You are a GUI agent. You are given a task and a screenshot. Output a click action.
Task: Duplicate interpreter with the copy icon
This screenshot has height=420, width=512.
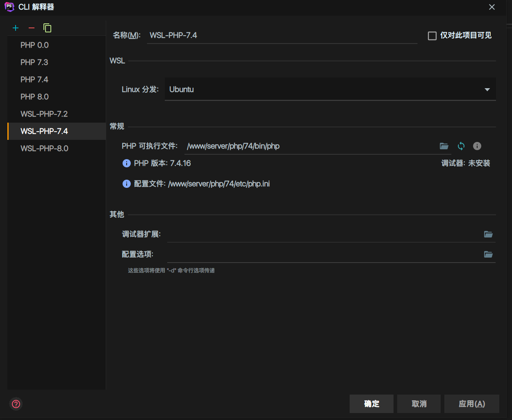point(48,28)
